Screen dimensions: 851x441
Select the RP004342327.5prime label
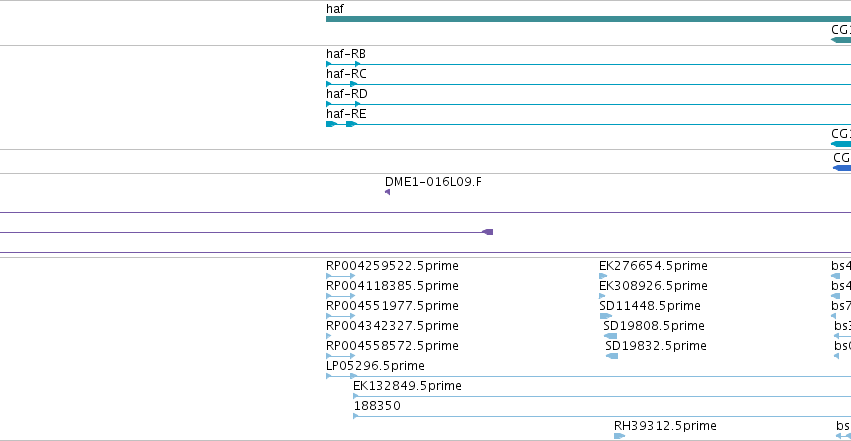click(x=392, y=325)
